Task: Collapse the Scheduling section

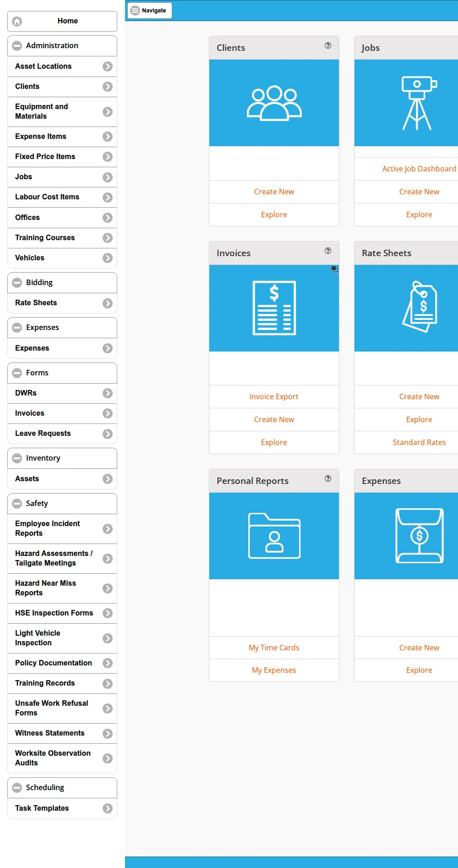Action: pos(62,788)
